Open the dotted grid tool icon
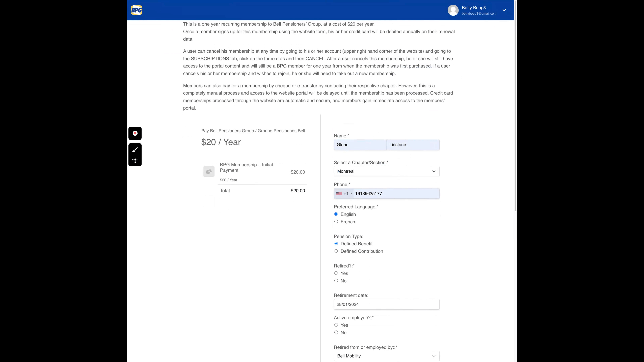This screenshot has height=362, width=644. [135, 160]
